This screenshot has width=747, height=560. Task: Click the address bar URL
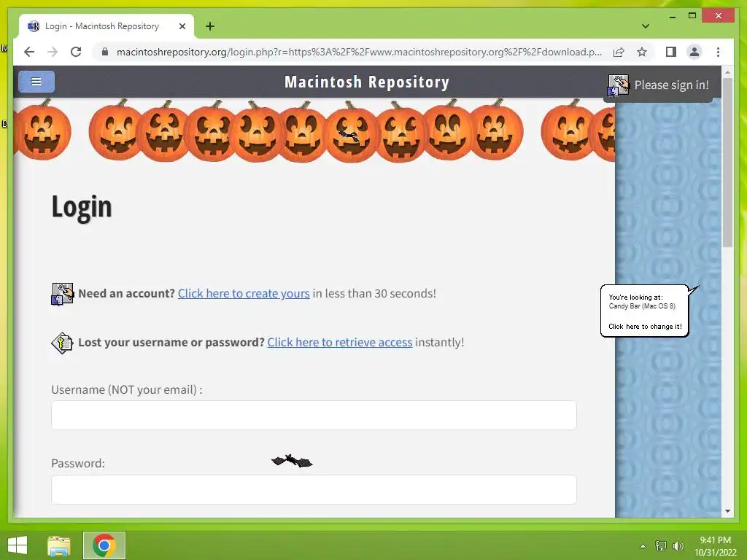click(359, 52)
